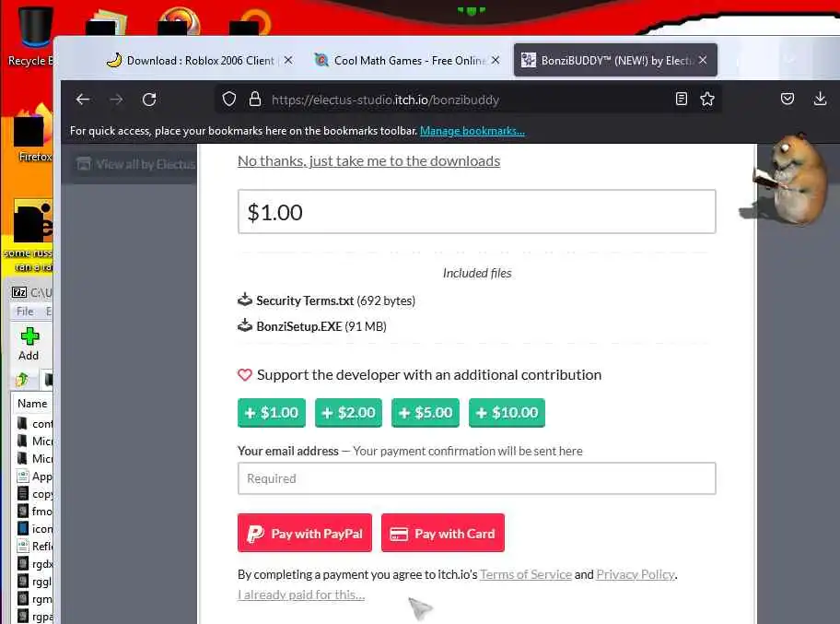The image size is (840, 624).
Task: Click No thanks, just take me to the downloads
Action: point(368,160)
